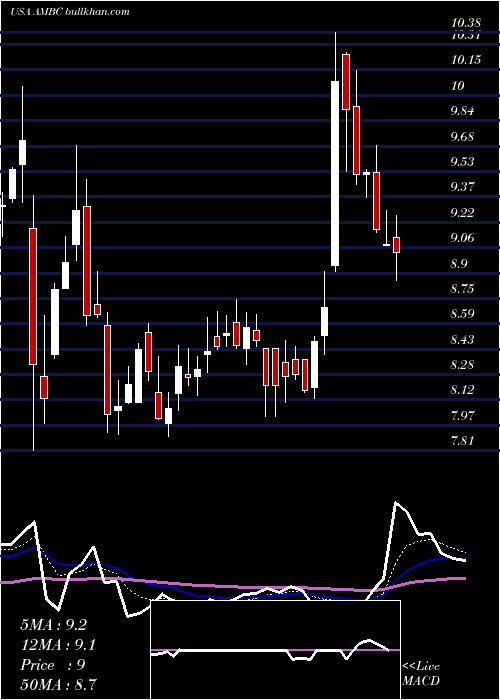This screenshot has width=500, height=700.
Task: Click the 9.53 price axis label
Action: coord(463,162)
